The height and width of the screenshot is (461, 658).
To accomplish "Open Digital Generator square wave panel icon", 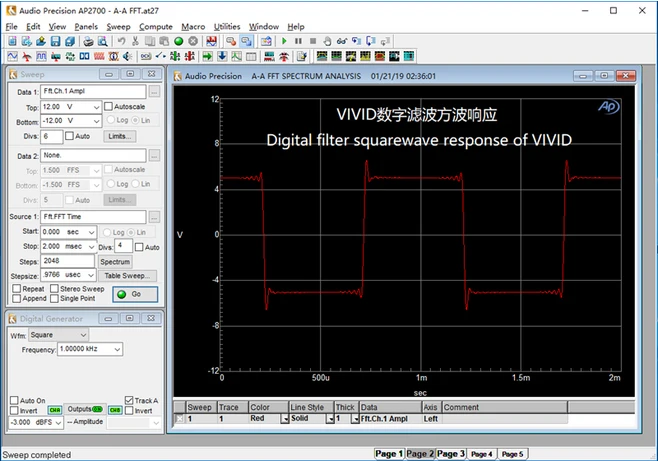I will click(x=41, y=56).
